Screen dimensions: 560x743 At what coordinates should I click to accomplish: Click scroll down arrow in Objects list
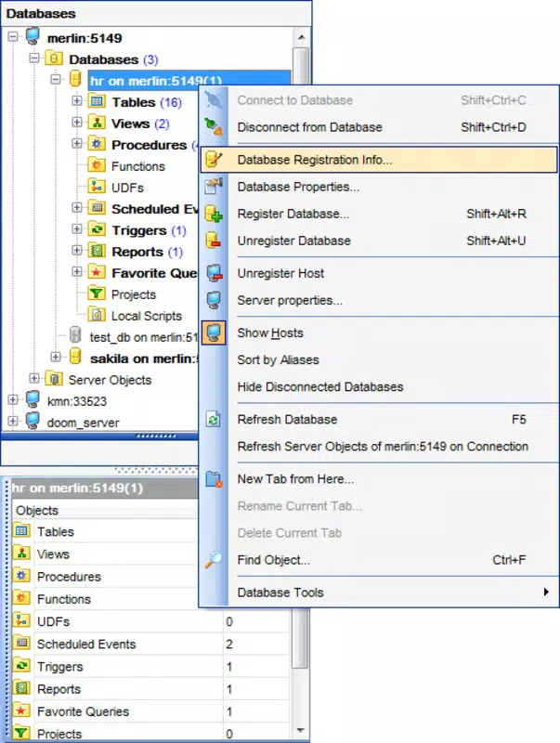coord(300,730)
